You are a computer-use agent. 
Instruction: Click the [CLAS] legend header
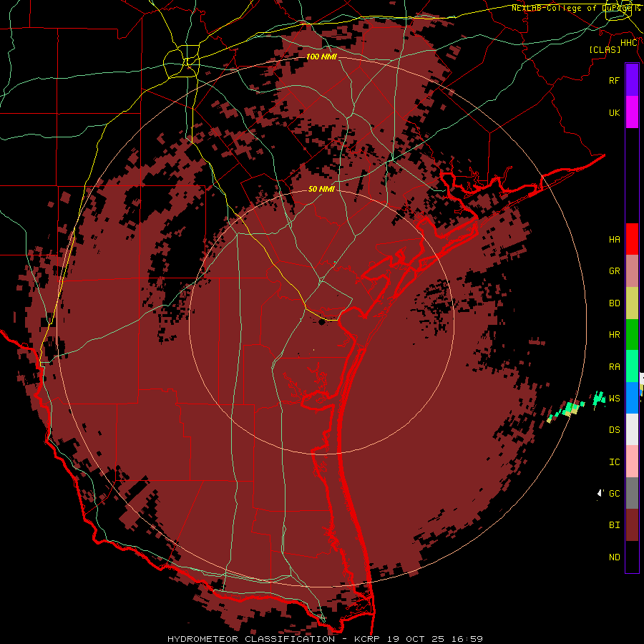[x=605, y=50]
